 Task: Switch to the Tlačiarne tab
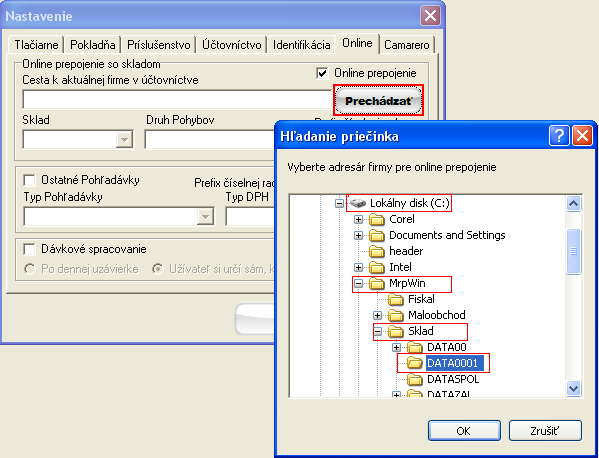click(36, 45)
